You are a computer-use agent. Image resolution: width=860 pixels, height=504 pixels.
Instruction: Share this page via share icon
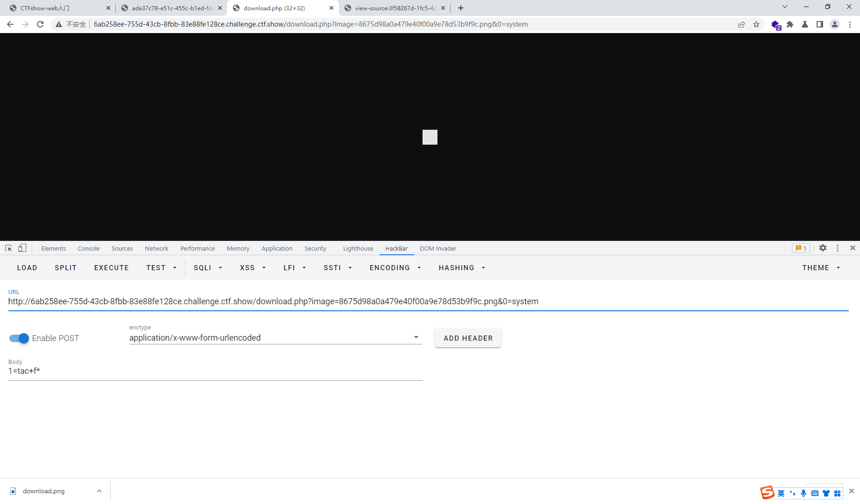tap(741, 24)
